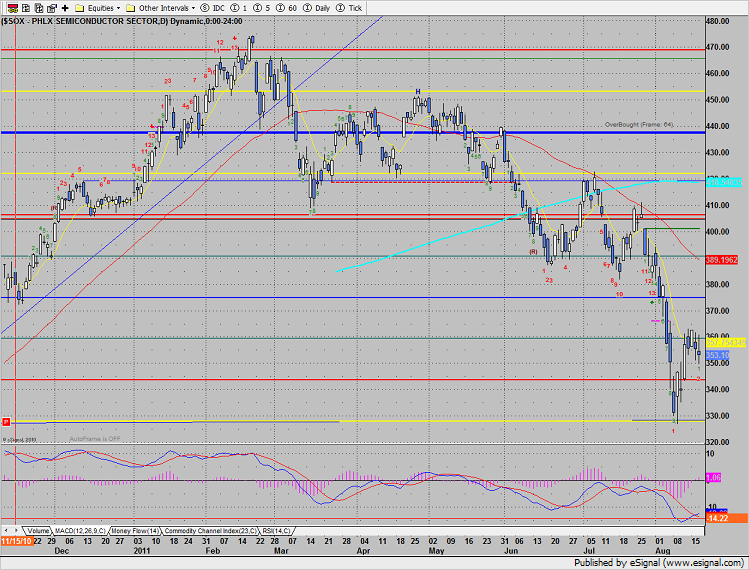Click the black plus add icon
The height and width of the screenshot is (570, 749).
[x=65, y=8]
